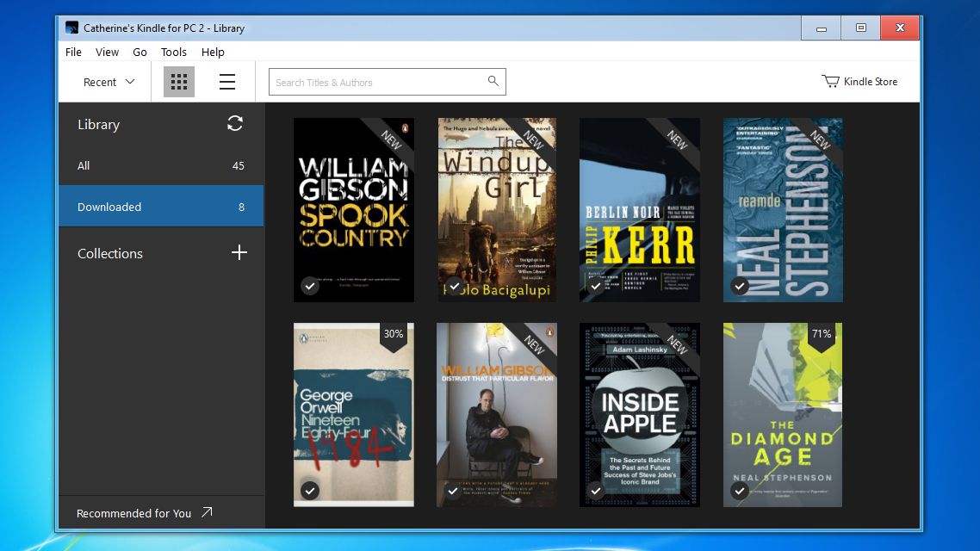
Task: Click the downloaded checkmark on Inside Apple
Action: pos(596,490)
